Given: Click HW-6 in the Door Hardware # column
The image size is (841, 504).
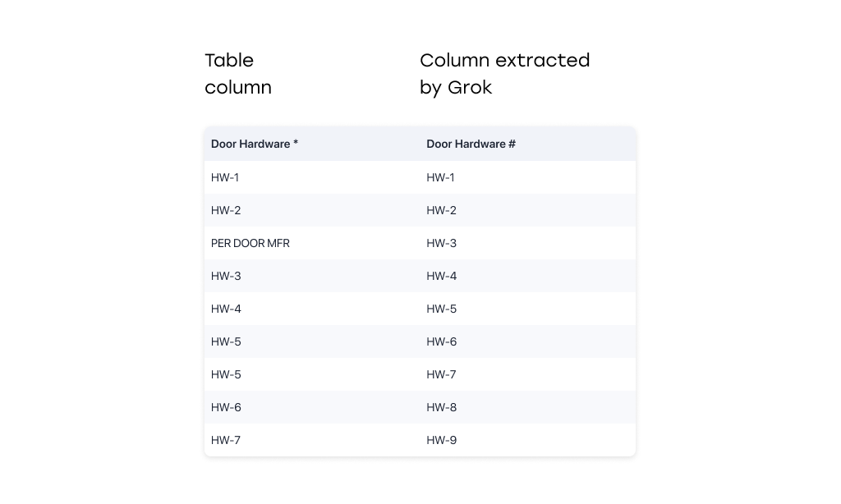Looking at the screenshot, I should pos(442,341).
